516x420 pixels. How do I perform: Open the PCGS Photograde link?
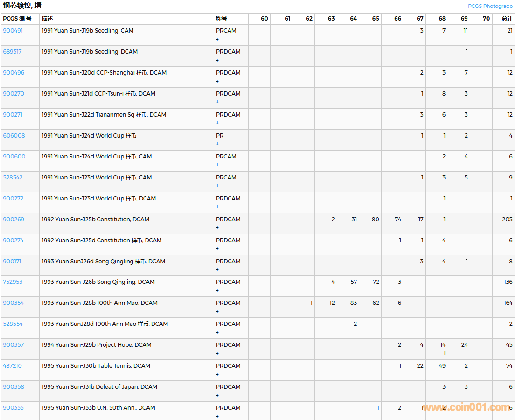point(490,6)
